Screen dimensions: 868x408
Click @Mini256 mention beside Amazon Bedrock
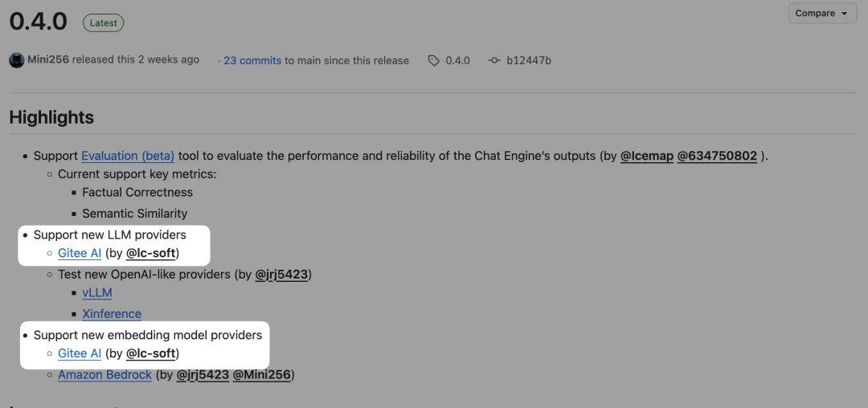262,375
